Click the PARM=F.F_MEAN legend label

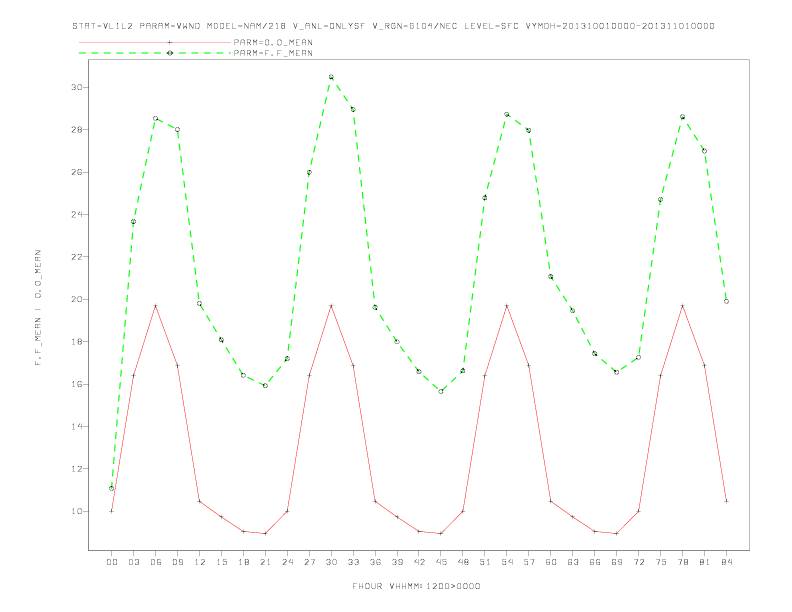click(x=273, y=53)
